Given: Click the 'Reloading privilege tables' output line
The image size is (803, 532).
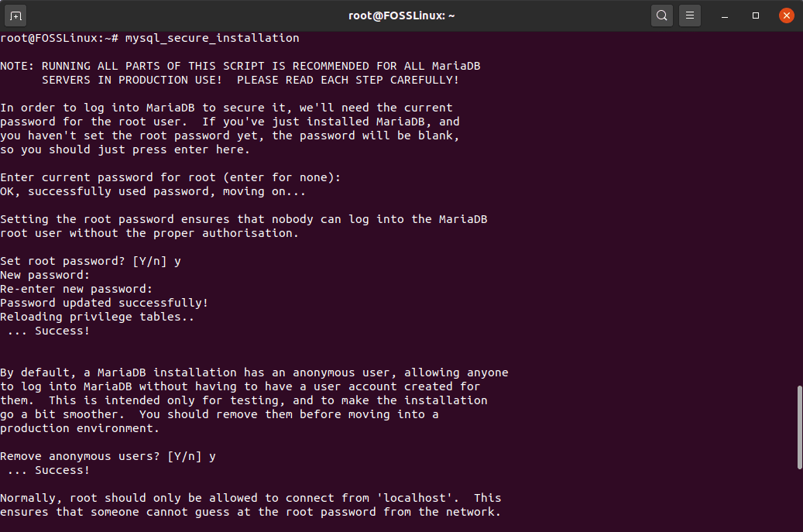Looking at the screenshot, I should point(97,317).
